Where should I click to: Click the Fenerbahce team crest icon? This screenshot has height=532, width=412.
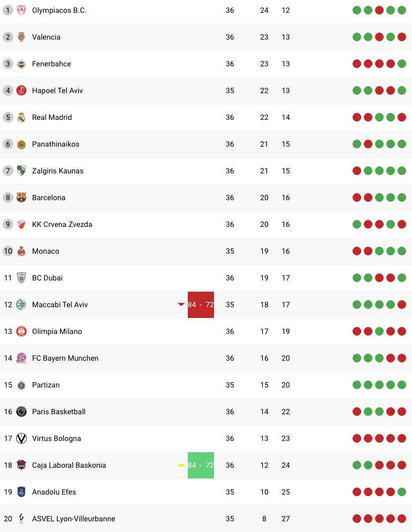tap(21, 64)
